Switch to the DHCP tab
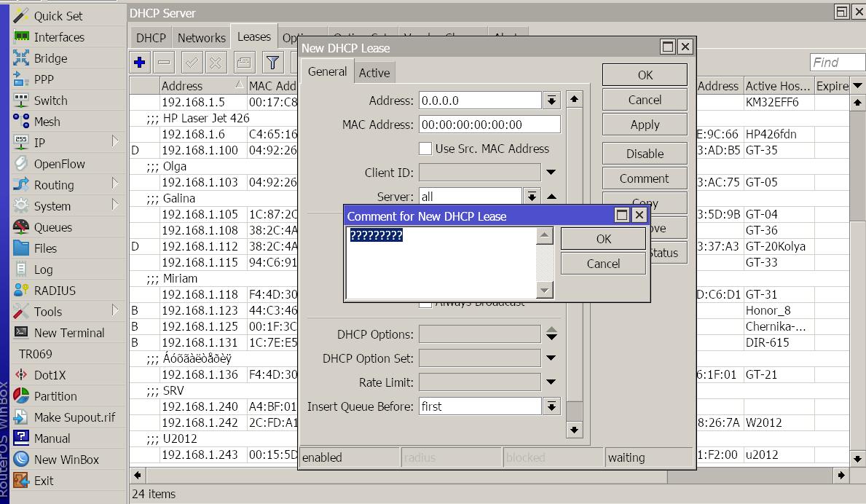 click(151, 38)
